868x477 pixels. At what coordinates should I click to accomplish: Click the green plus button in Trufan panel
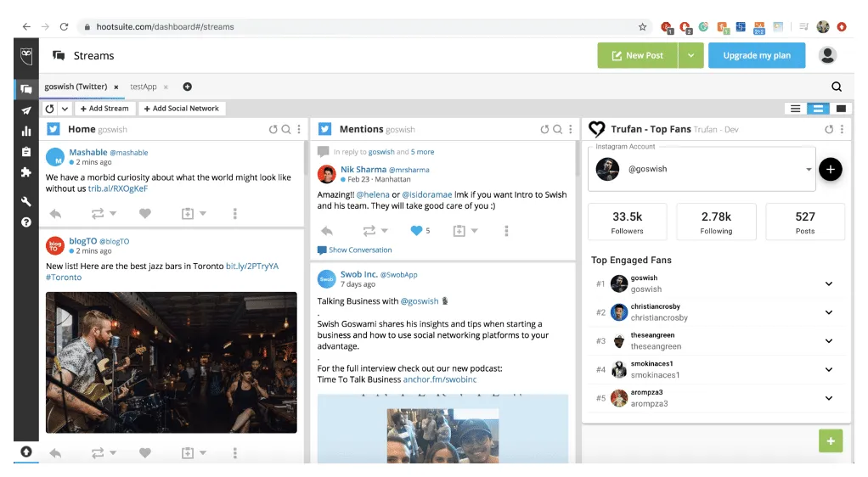[831, 441]
